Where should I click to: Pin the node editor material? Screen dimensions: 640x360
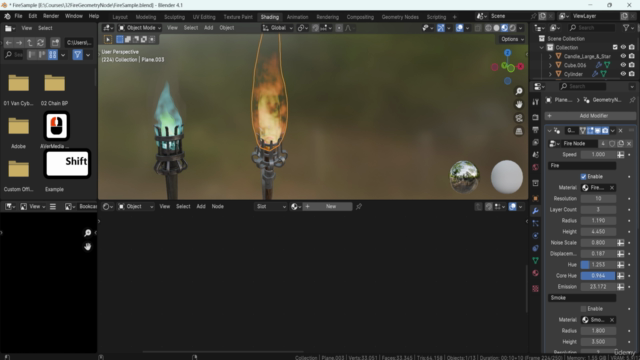point(359,207)
